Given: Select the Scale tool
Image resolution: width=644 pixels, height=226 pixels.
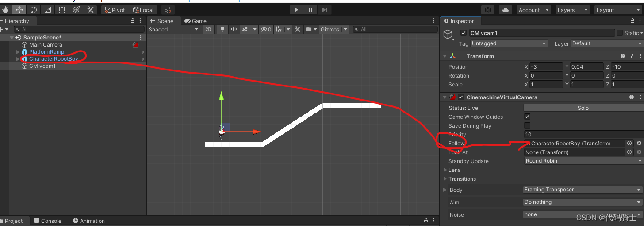Looking at the screenshot, I should coord(47,10).
